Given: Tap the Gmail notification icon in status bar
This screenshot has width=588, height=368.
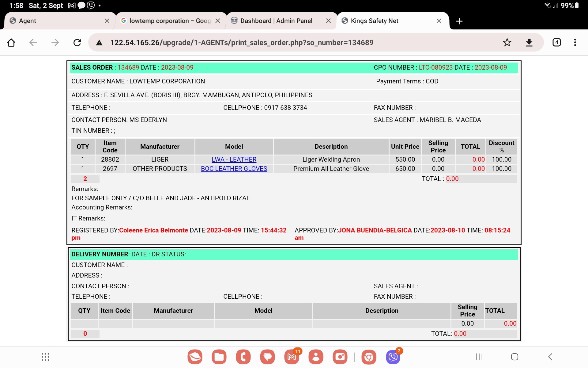Looking at the screenshot, I should (72, 6).
